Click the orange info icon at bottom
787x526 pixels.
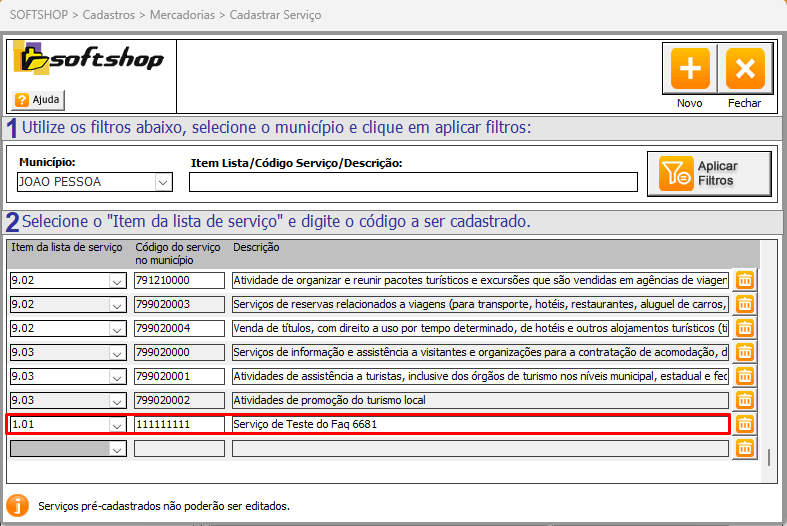pyautogui.click(x=18, y=505)
